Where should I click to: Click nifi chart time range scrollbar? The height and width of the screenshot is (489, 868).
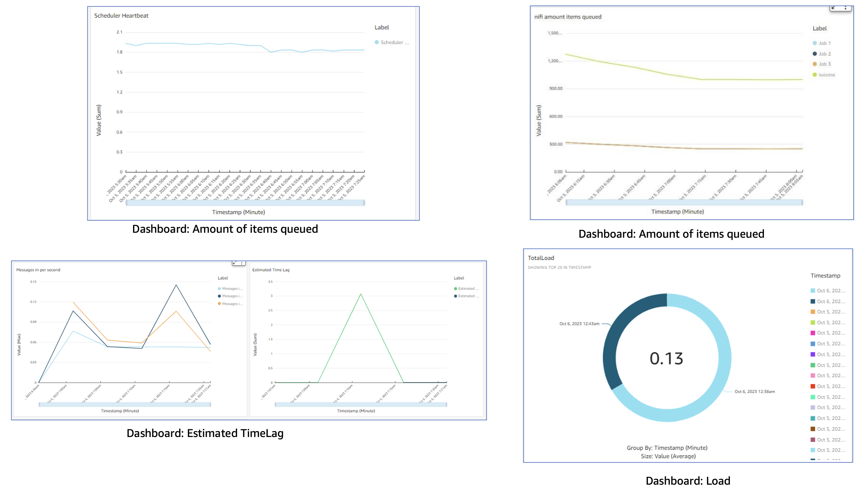point(684,202)
